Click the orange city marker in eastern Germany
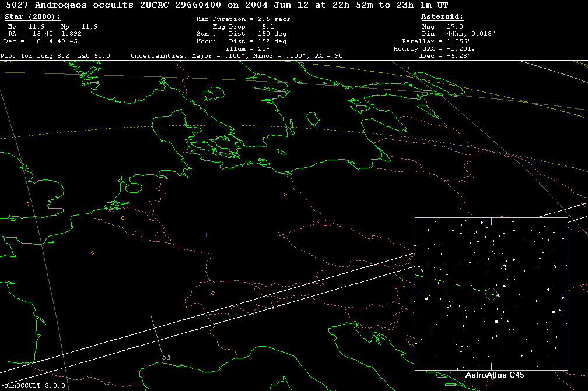 (x=285, y=195)
